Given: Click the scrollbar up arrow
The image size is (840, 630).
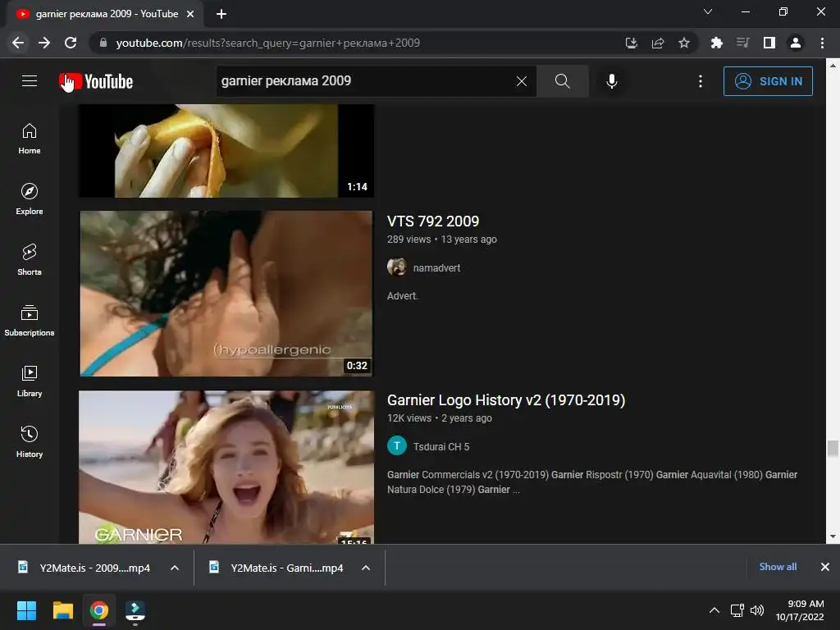Looking at the screenshot, I should pyautogui.click(x=833, y=66).
